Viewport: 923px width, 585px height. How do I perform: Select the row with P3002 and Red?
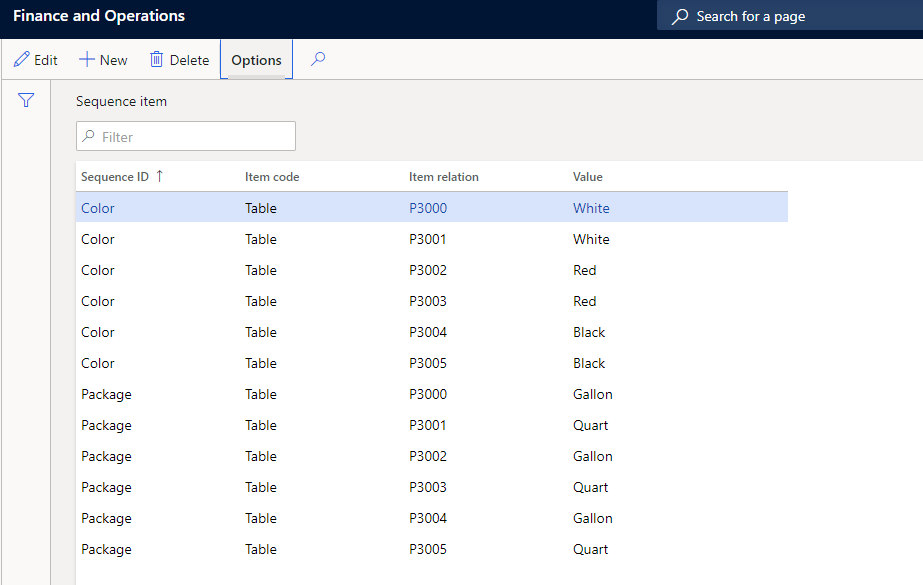[x=431, y=270]
